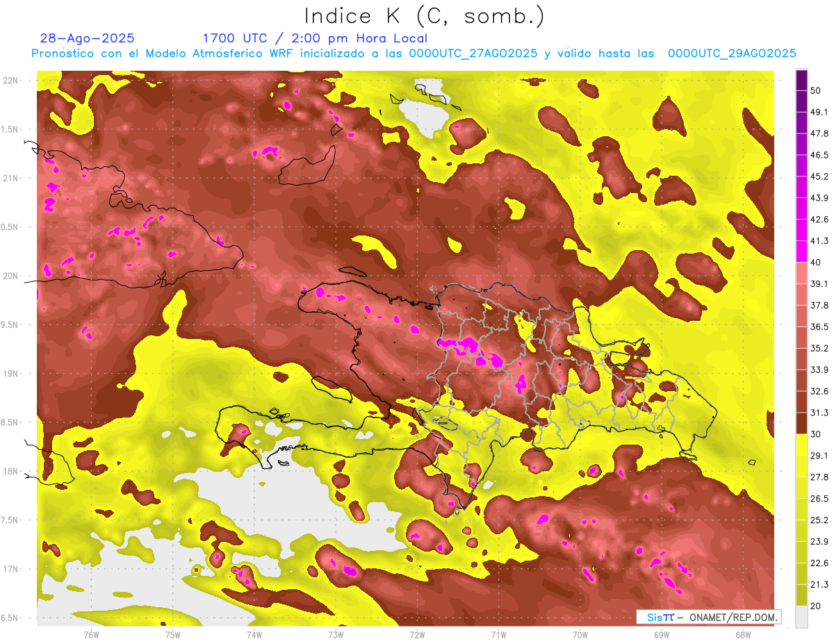Click the dark purple color band above 50
834x644 pixels.
click(x=801, y=80)
